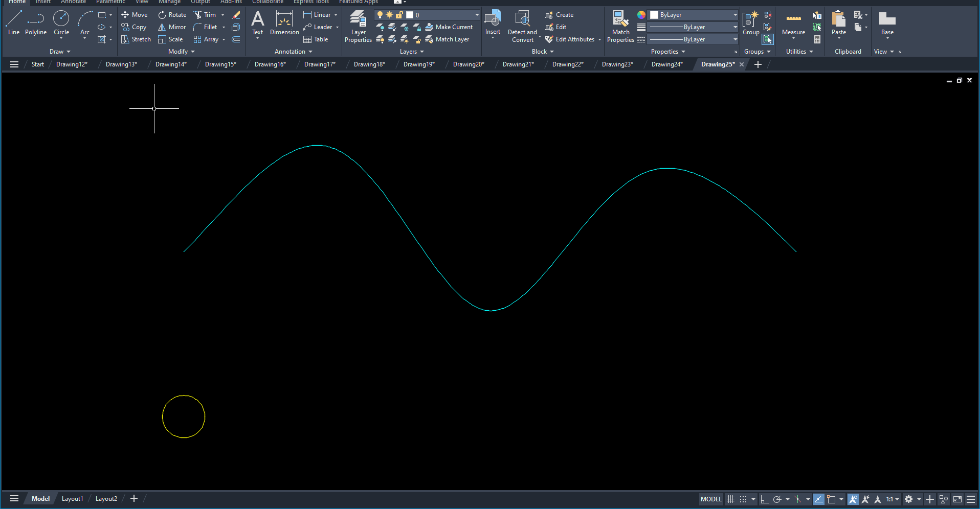Viewport: 980px width, 509px height.
Task: Switch to the Layout1 tab
Action: pyautogui.click(x=72, y=499)
